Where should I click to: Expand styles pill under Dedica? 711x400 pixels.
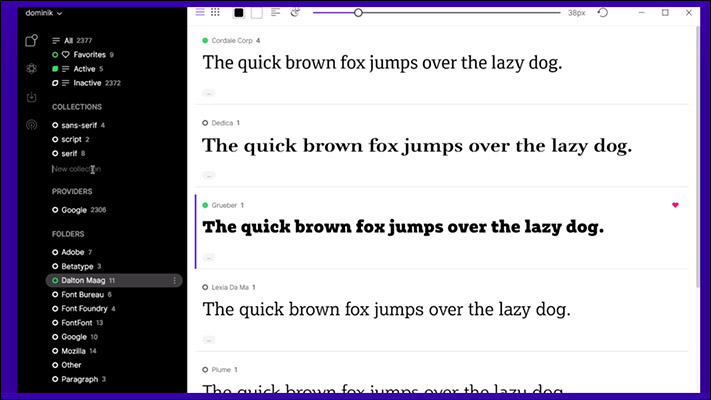(x=209, y=175)
